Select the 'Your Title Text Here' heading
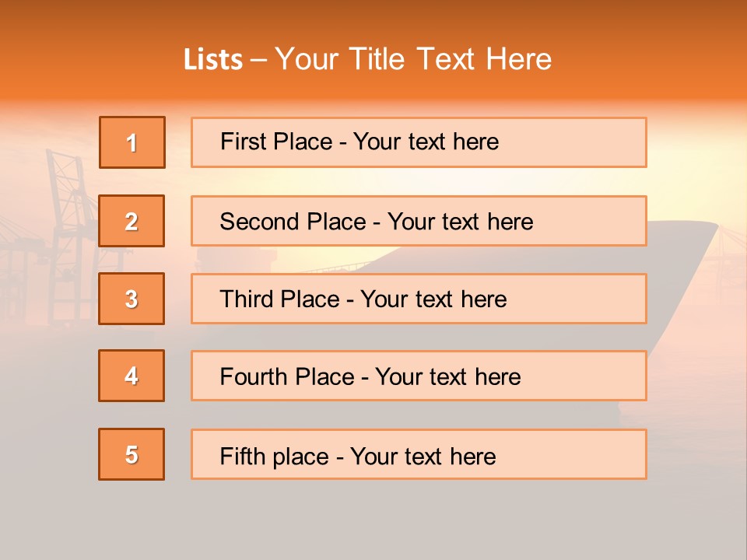747x560 pixels. tap(413, 59)
